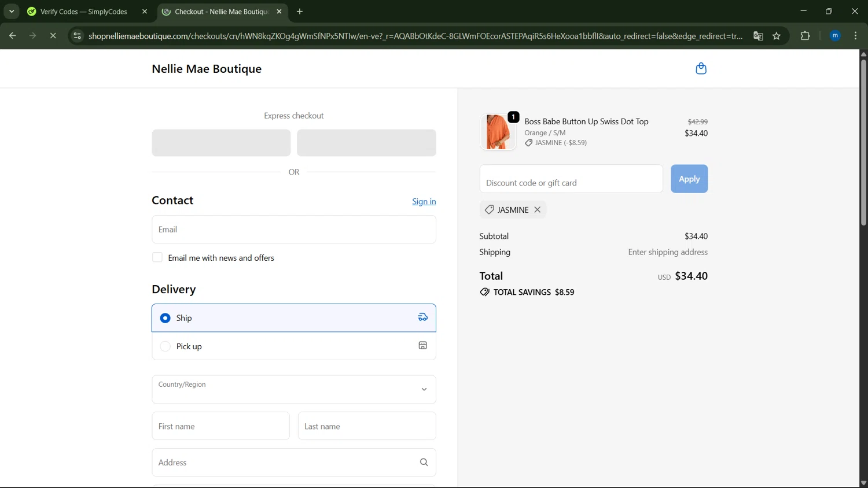Click the page vertical scrollbar

(863, 142)
